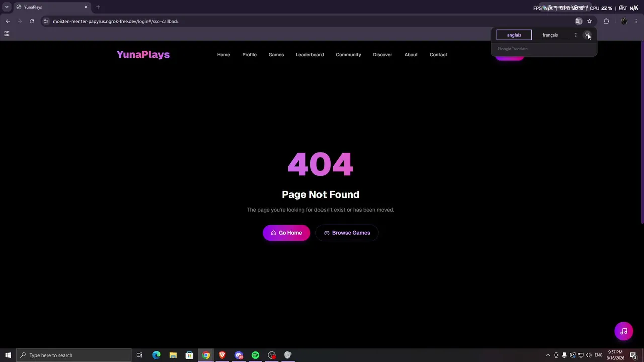Open Discord from taskbar
Viewport: 644px width, 362px height.
click(238, 355)
